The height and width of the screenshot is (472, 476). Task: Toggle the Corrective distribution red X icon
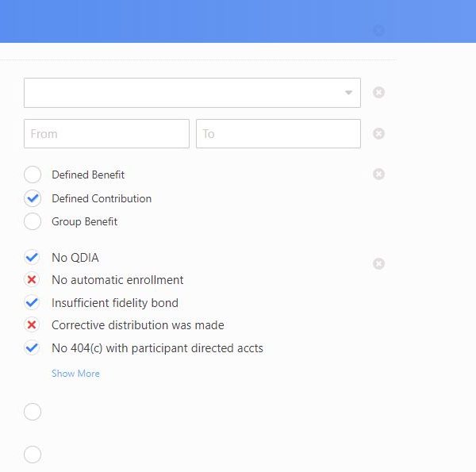point(33,325)
